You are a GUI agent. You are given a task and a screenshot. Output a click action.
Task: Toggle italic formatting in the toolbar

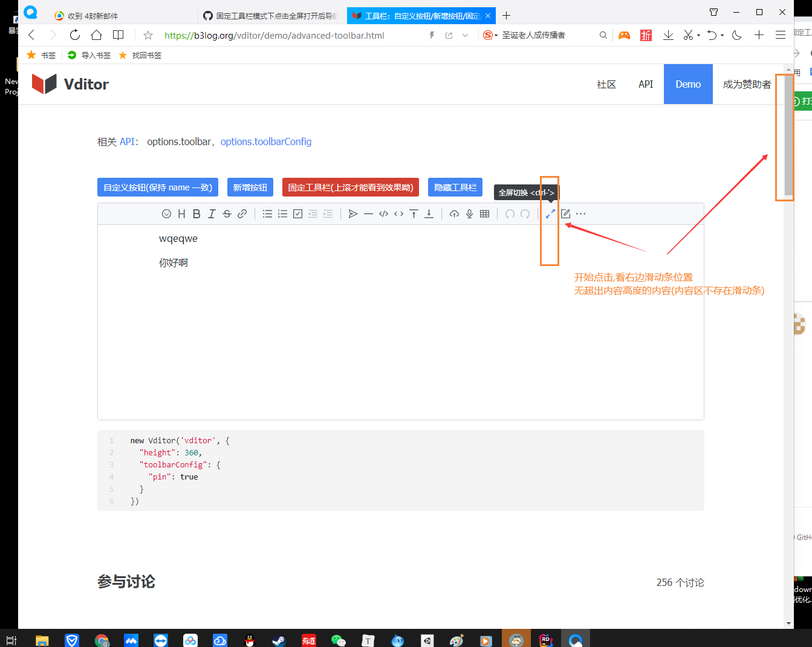click(x=211, y=213)
